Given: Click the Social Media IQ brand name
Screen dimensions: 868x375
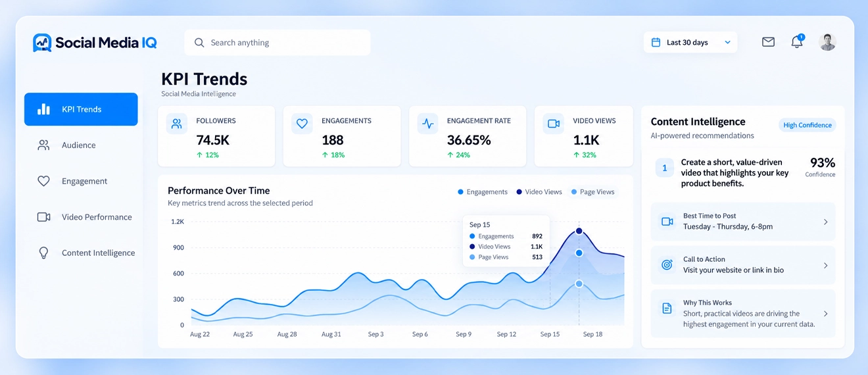Looking at the screenshot, I should click(106, 43).
